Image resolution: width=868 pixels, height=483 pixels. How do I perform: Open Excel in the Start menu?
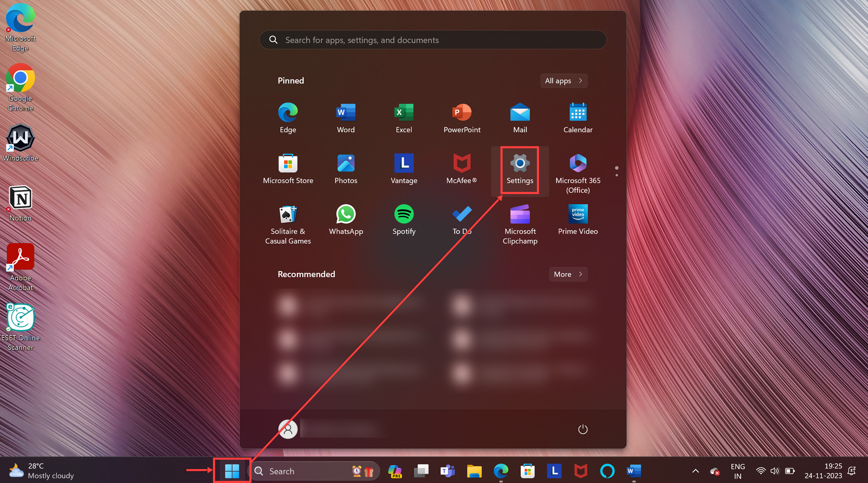[404, 118]
